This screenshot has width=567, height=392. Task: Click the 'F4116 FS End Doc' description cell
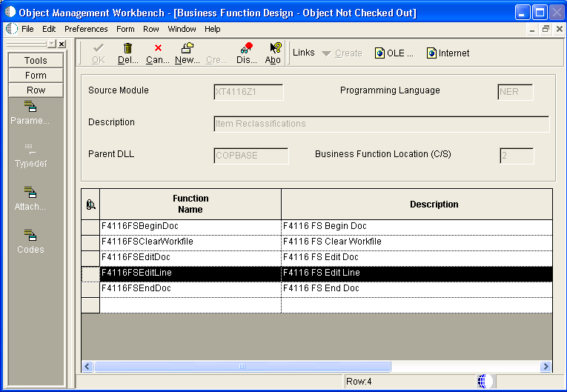417,288
